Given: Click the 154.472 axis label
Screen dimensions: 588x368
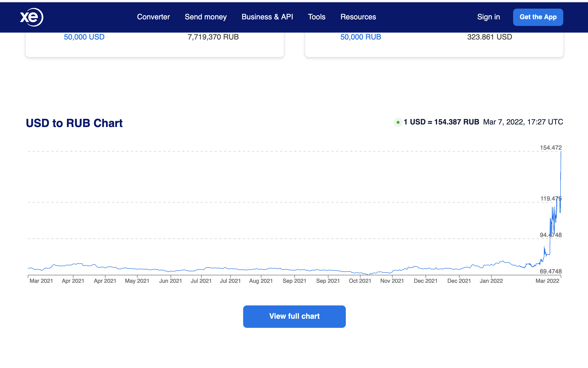Looking at the screenshot, I should [551, 148].
